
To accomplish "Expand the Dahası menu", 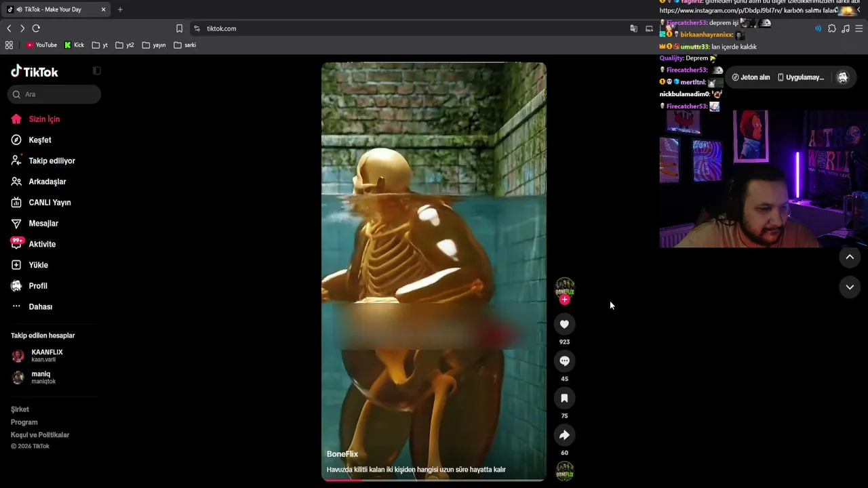I will coord(41,307).
